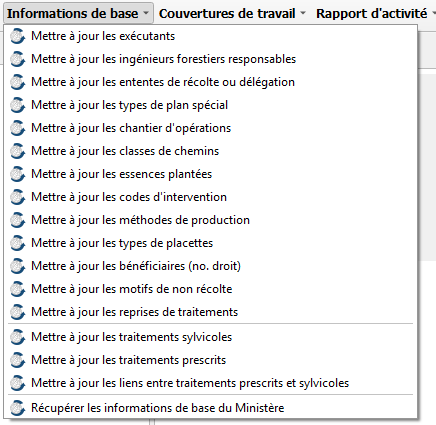Click icon next to ingénieurs forestiers responsables
The image size is (436, 425).
click(17, 59)
